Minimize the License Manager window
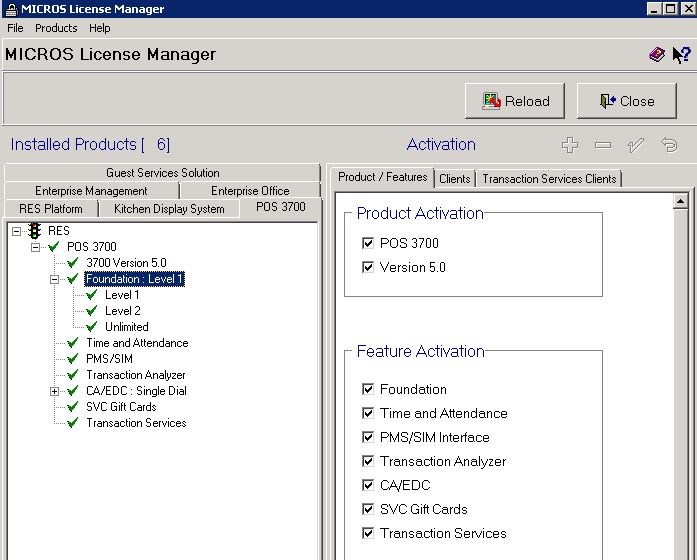697x560 pixels. (x=653, y=8)
